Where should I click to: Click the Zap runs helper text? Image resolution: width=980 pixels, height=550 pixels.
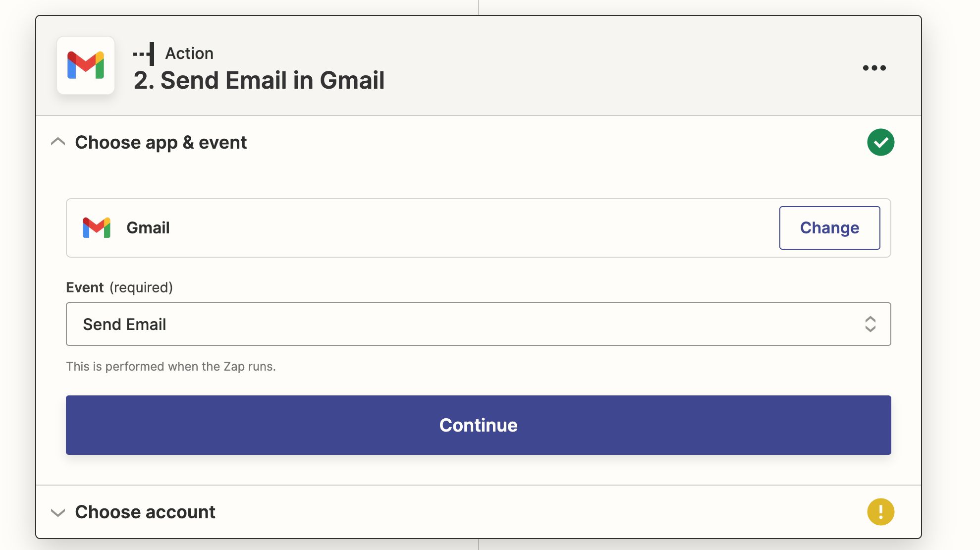pyautogui.click(x=171, y=367)
